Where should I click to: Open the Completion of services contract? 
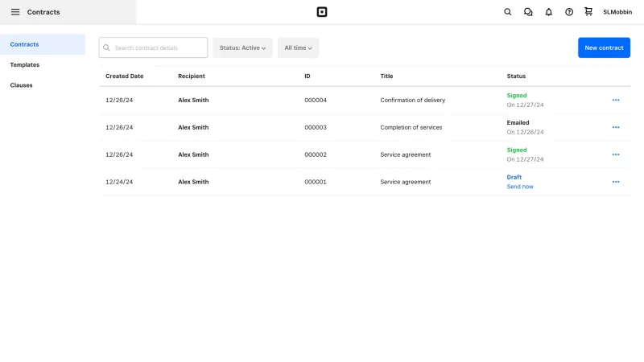[411, 127]
